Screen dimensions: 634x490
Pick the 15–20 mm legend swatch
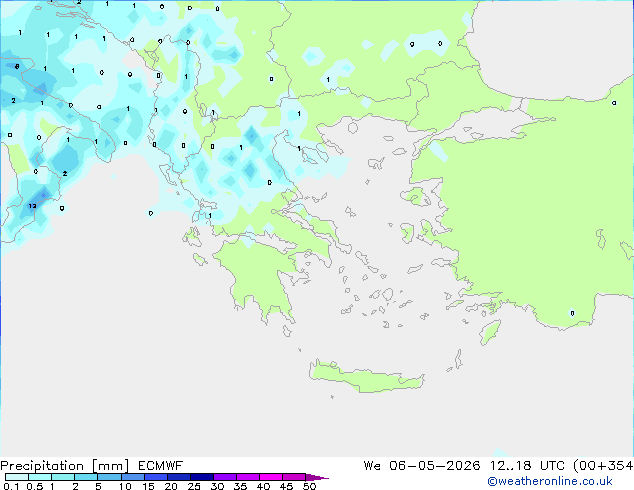click(155, 477)
